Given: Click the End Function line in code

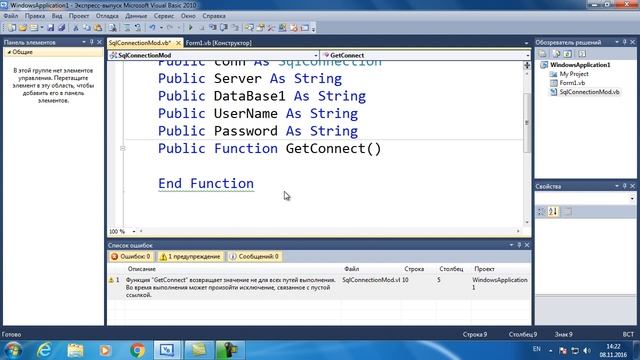Looking at the screenshot, I should click(x=206, y=184).
